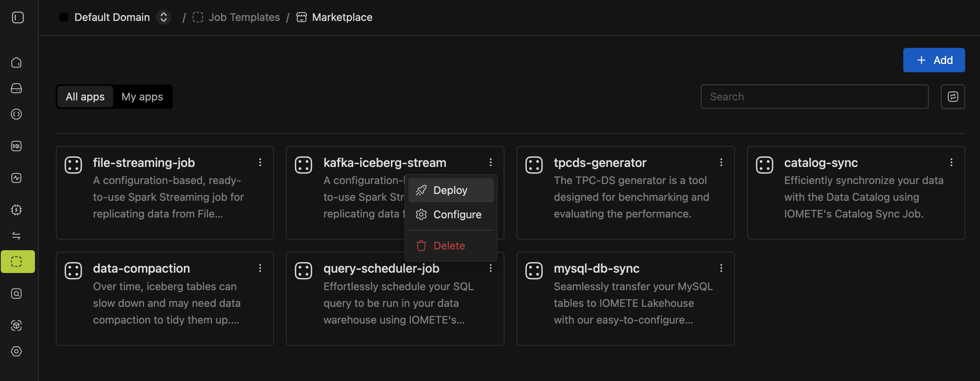
Task: Click the blue Add button
Action: pos(934,60)
